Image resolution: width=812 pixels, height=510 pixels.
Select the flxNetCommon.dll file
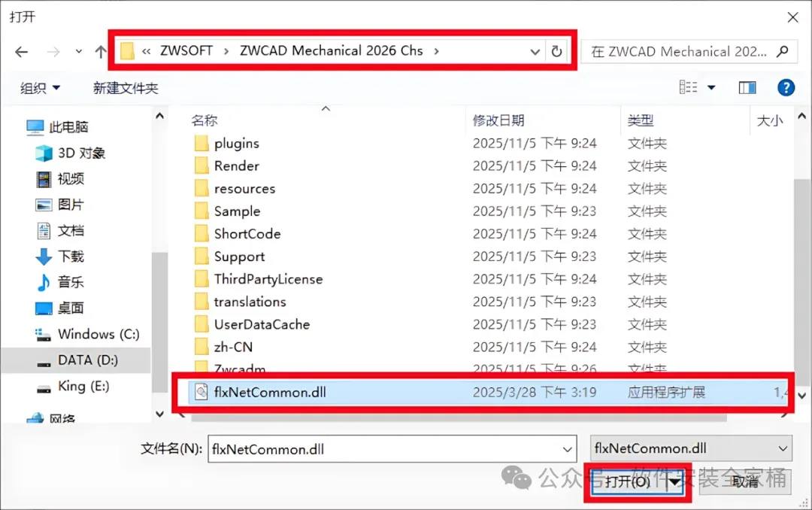click(x=270, y=393)
